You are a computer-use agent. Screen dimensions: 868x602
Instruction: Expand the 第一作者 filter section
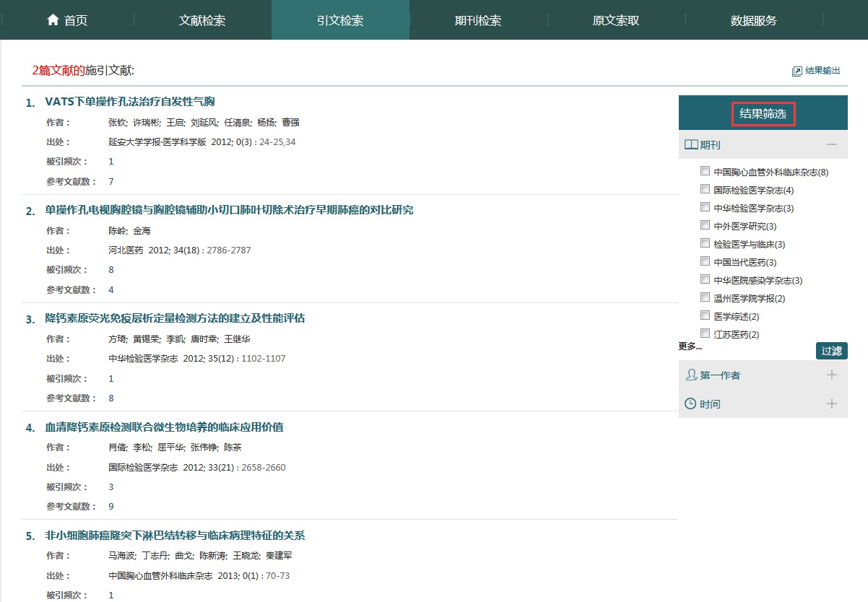pyautogui.click(x=832, y=375)
